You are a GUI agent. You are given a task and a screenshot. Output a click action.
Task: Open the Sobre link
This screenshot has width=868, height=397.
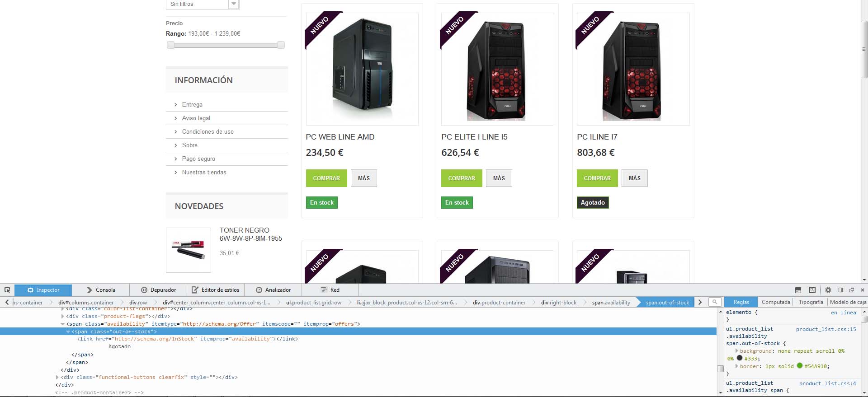coord(190,145)
